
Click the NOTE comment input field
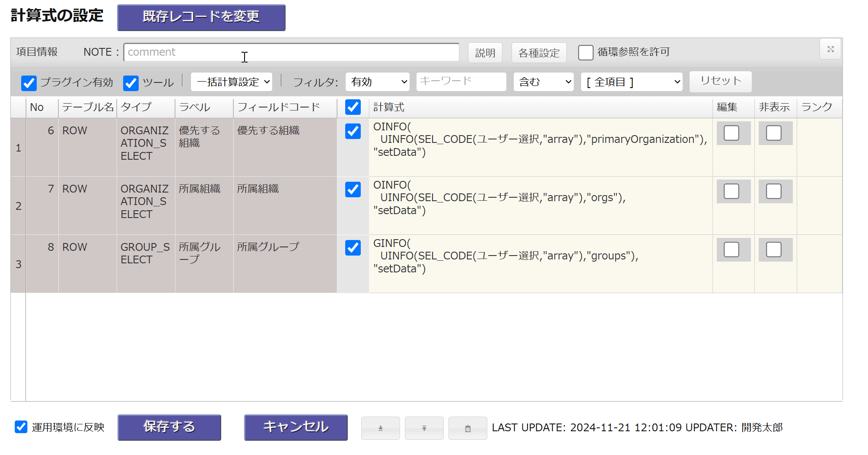pos(291,52)
